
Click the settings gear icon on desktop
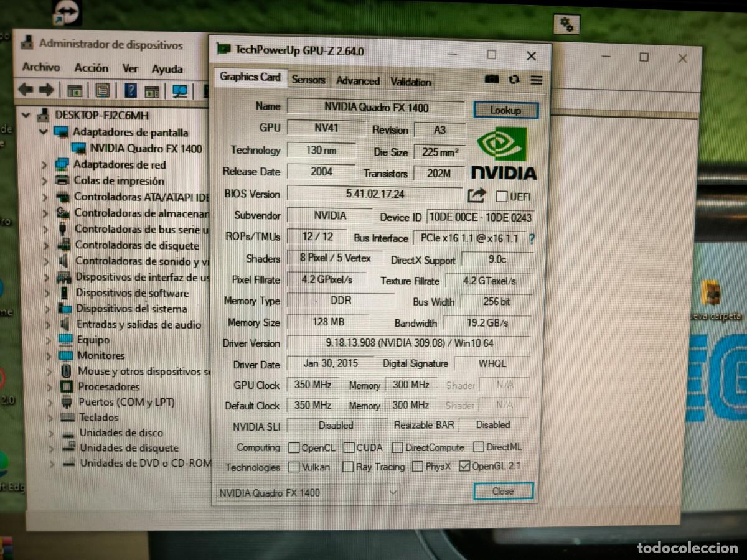pos(566,24)
